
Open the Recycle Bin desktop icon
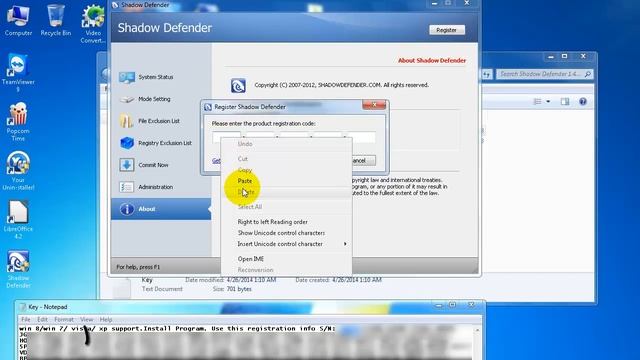coord(56,20)
